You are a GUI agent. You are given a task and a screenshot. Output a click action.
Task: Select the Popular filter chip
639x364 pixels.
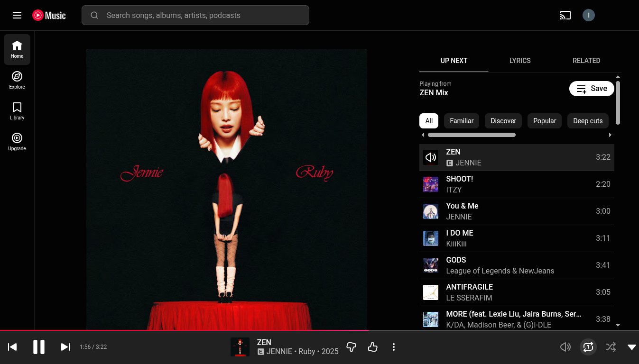[545, 121]
